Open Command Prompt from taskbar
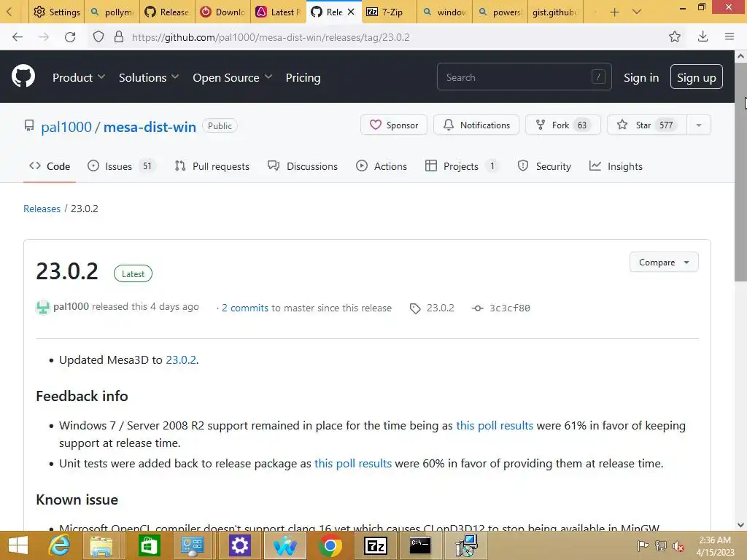Image resolution: width=747 pixels, height=560 pixels. 420,545
